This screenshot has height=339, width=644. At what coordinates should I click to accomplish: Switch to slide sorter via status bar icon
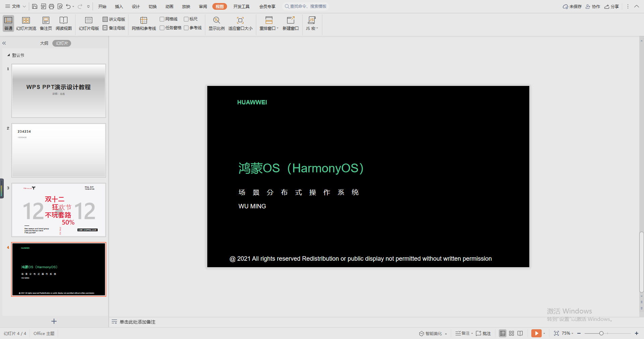[x=512, y=333]
